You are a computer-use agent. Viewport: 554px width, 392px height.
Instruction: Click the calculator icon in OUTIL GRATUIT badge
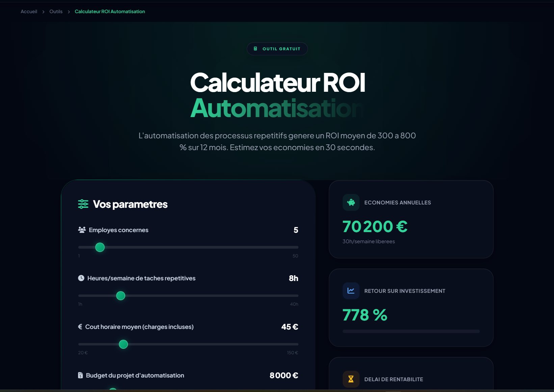[x=255, y=48]
